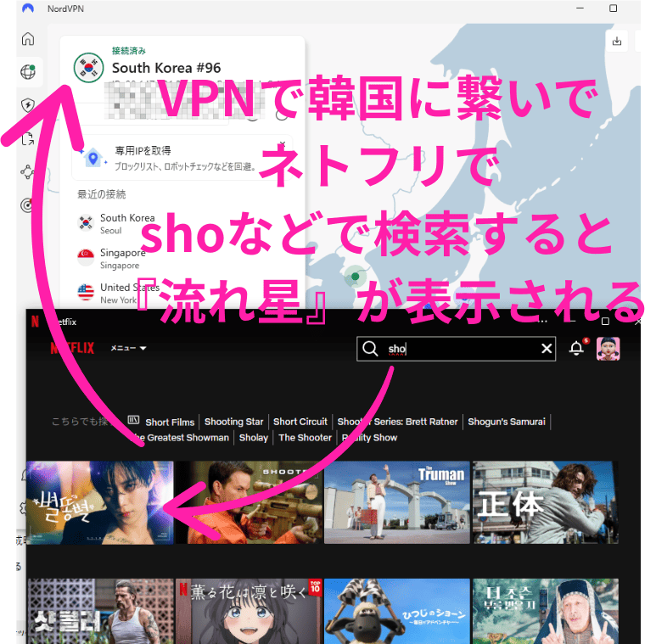Image resolution: width=656 pixels, height=644 pixels.
Task: Open The Truman Show thumbnail
Action: click(397, 502)
